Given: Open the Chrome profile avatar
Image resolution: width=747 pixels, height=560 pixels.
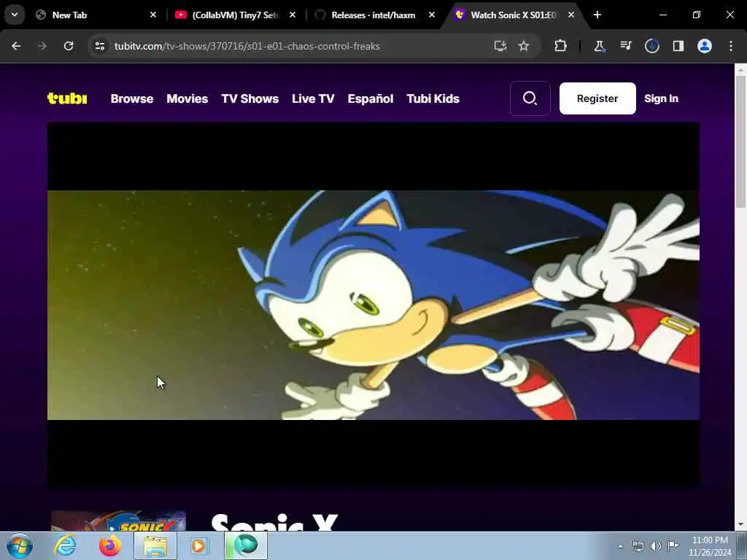Looking at the screenshot, I should point(705,46).
